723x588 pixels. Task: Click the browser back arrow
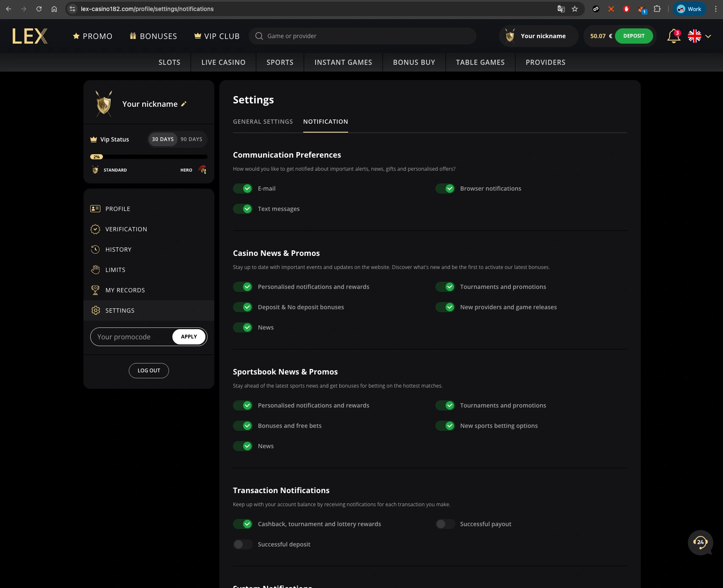(x=8, y=9)
